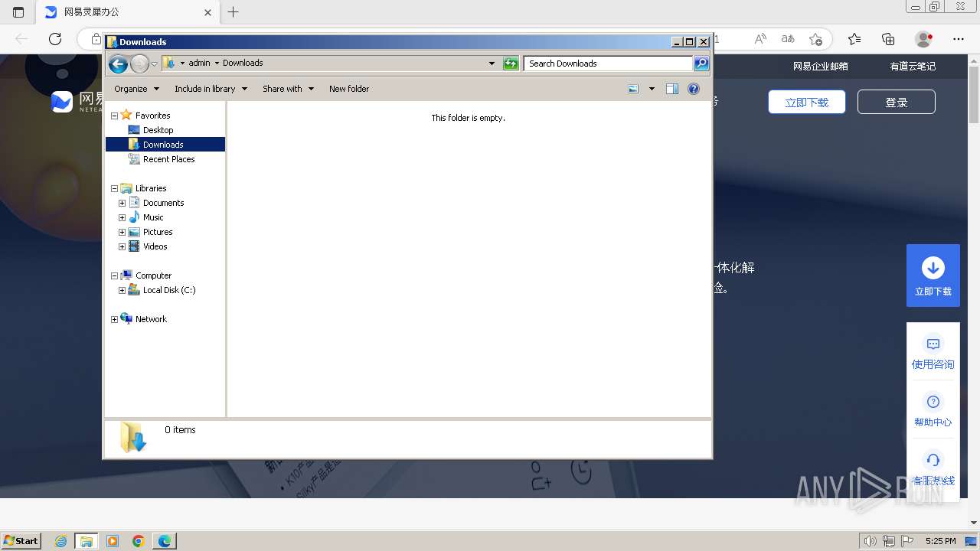980x551 pixels.
Task: Click Downloads in the address breadcrumb
Action: click(x=243, y=63)
